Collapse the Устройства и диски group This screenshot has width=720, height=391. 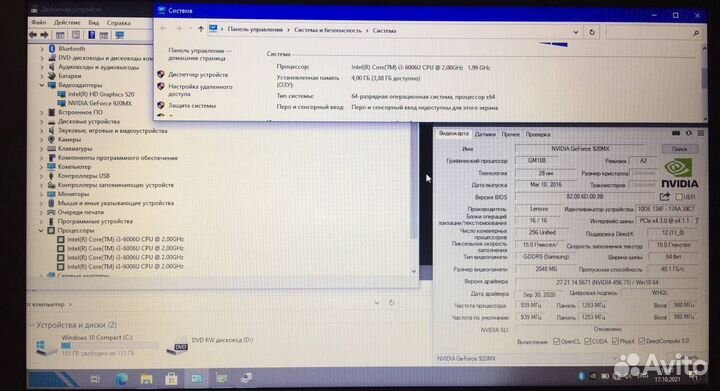(32, 325)
